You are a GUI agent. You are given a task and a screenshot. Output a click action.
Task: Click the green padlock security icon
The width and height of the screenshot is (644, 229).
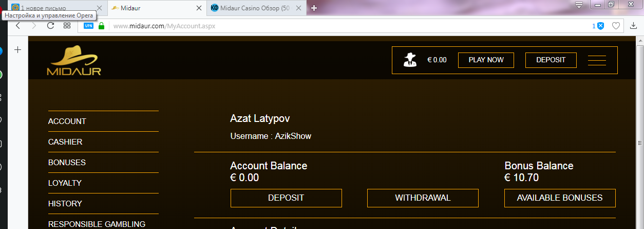pos(101,26)
